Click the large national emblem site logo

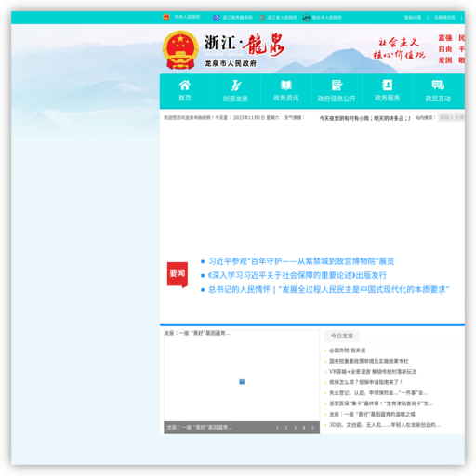click(x=180, y=49)
